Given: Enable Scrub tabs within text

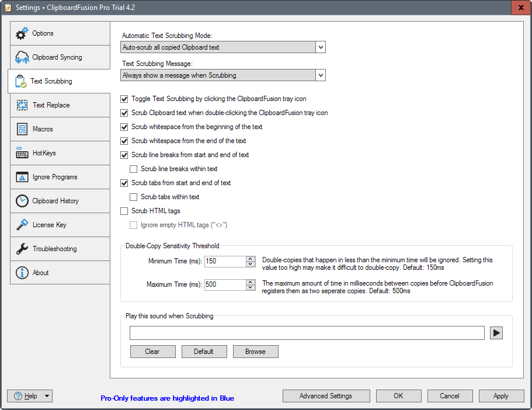Looking at the screenshot, I should point(133,197).
